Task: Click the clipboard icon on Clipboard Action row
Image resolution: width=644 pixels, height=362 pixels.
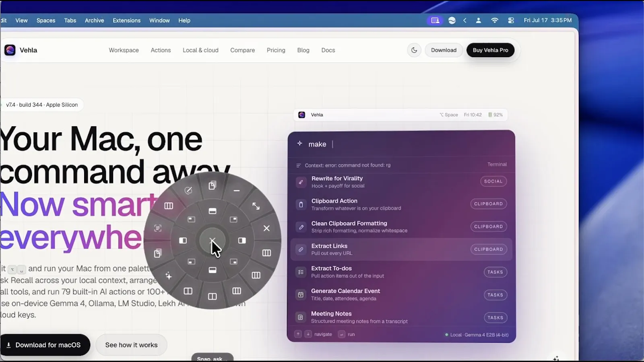Action: point(301,204)
